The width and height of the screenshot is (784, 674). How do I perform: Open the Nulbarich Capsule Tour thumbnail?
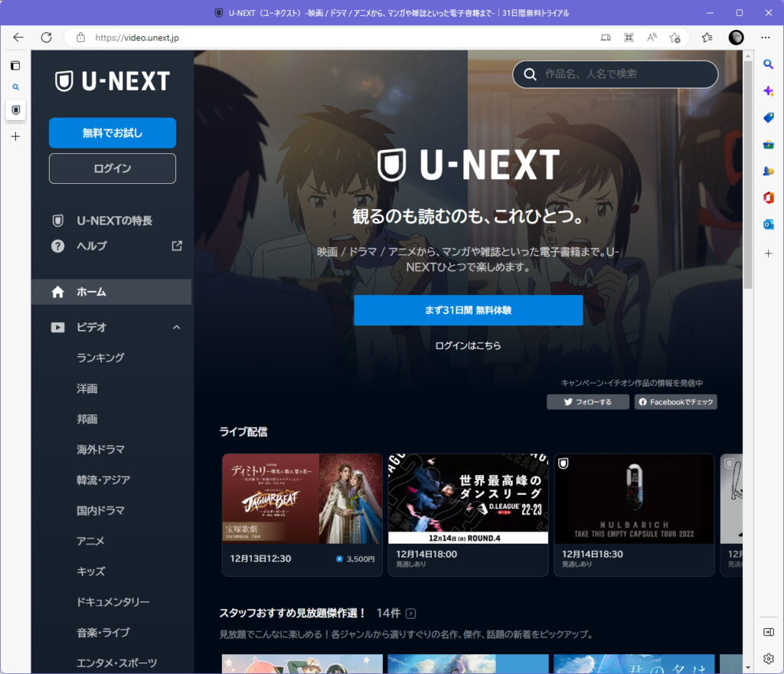634,499
